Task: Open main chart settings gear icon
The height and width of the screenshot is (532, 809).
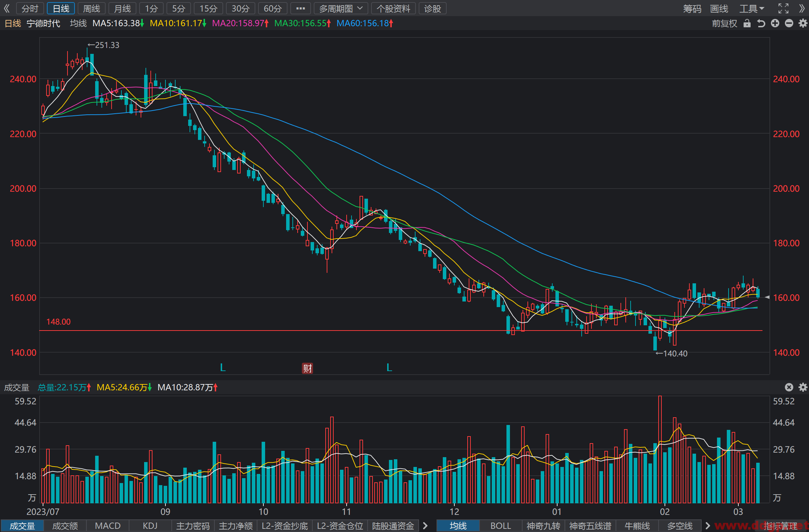Action: tap(803, 23)
